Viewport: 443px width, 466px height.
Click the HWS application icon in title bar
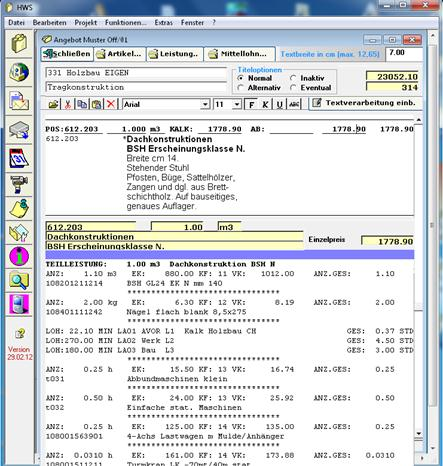coord(10,7)
